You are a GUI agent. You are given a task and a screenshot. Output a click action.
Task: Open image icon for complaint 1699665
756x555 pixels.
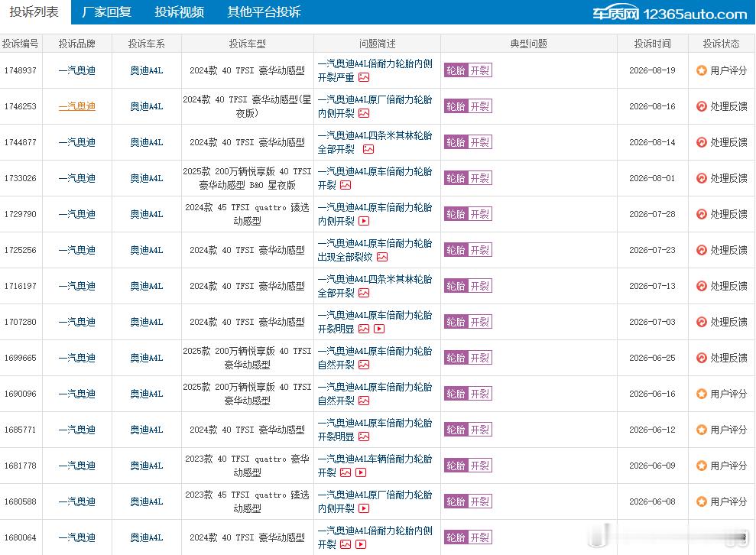click(x=364, y=365)
